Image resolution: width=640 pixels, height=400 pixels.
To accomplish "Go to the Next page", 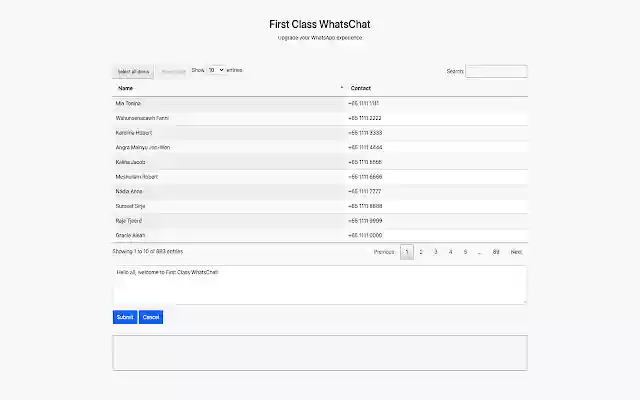I will point(516,252).
